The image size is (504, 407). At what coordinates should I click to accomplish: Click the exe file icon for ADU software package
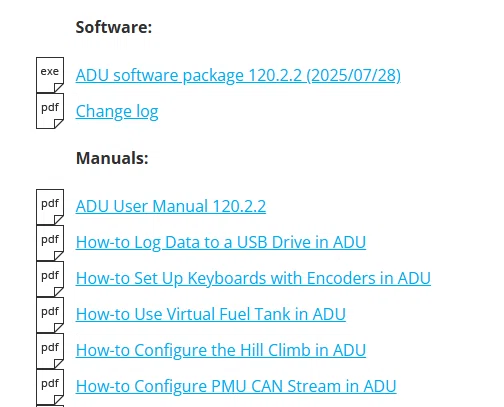50,75
